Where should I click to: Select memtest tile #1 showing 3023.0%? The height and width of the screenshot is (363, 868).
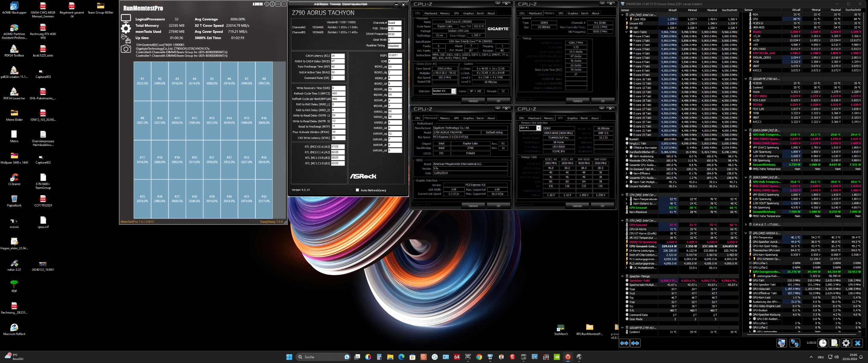click(x=142, y=81)
